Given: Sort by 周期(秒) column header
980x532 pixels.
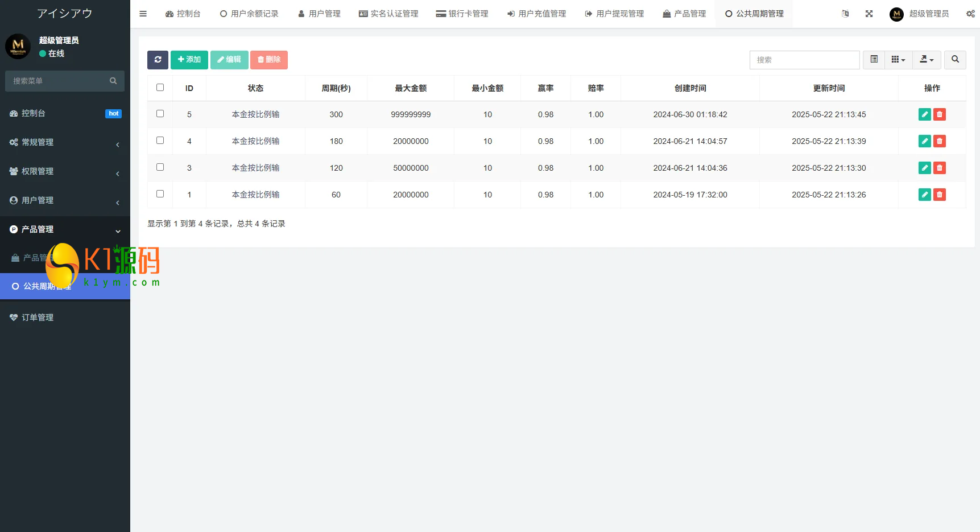Looking at the screenshot, I should (x=336, y=88).
